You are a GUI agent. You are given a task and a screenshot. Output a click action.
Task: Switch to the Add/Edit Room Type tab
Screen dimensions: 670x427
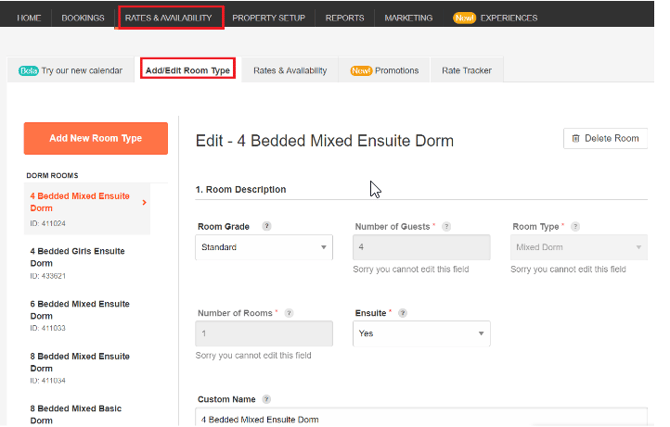[188, 70]
